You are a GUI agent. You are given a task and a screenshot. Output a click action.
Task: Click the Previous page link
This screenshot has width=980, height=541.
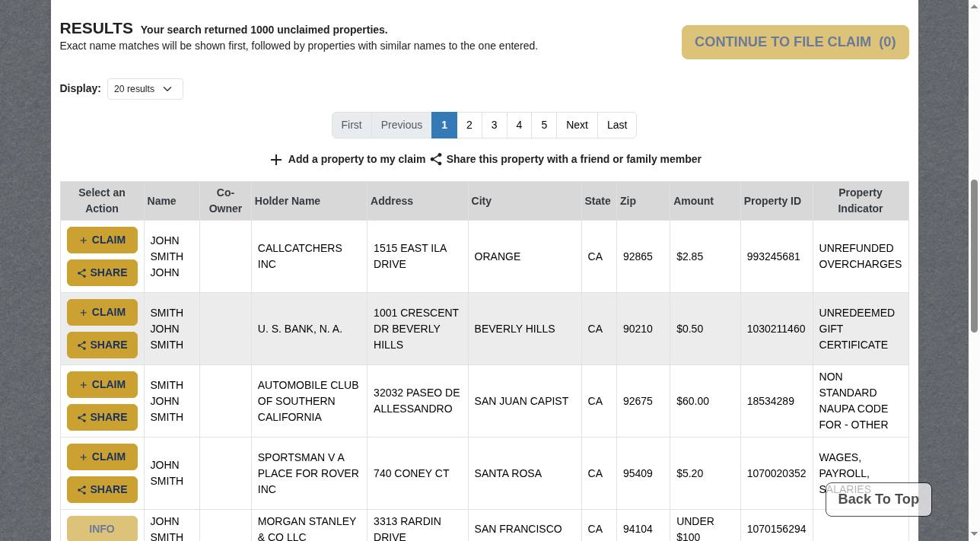(x=402, y=125)
